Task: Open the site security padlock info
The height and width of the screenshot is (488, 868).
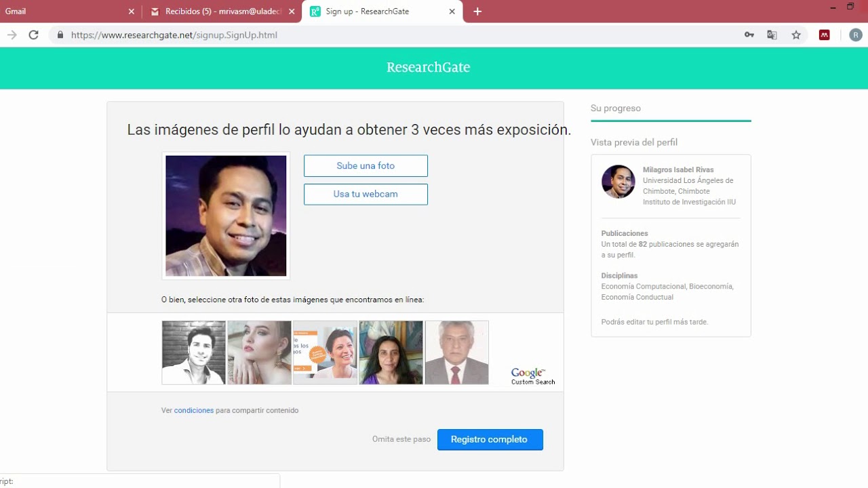Action: coord(60,35)
